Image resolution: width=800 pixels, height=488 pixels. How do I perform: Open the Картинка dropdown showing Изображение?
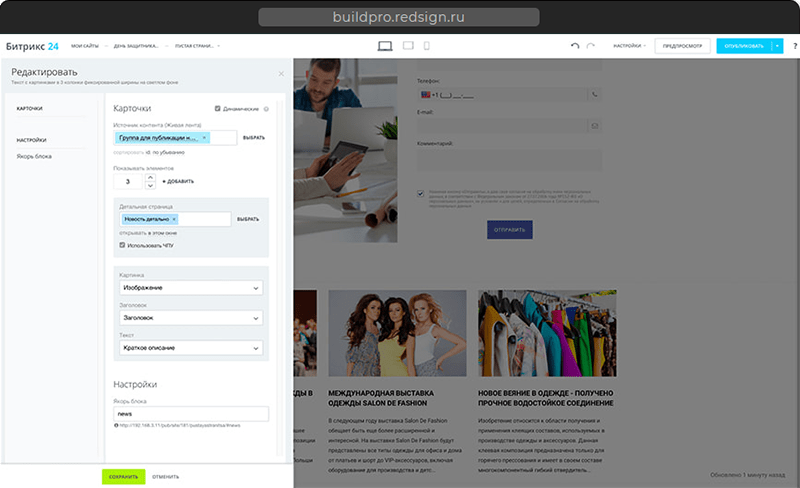point(191,287)
